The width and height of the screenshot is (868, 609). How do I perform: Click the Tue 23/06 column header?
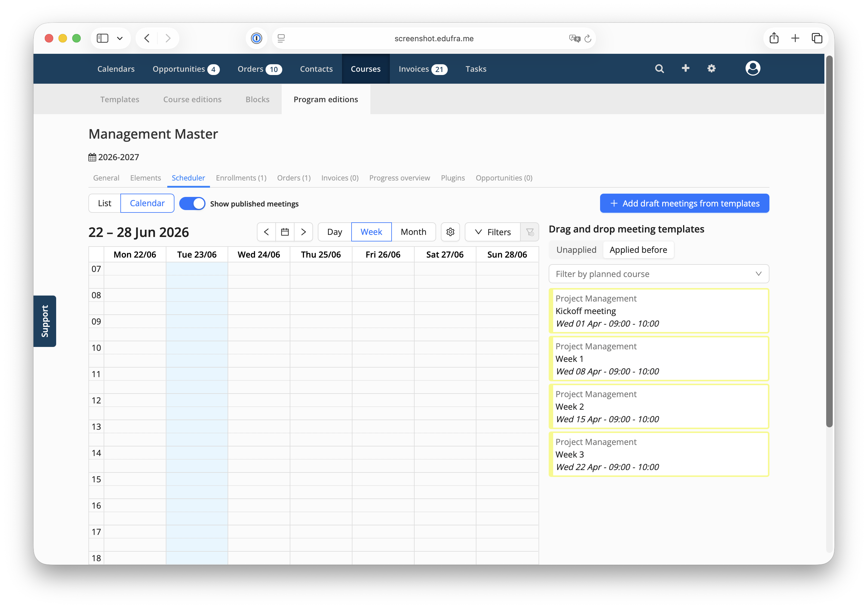click(197, 255)
